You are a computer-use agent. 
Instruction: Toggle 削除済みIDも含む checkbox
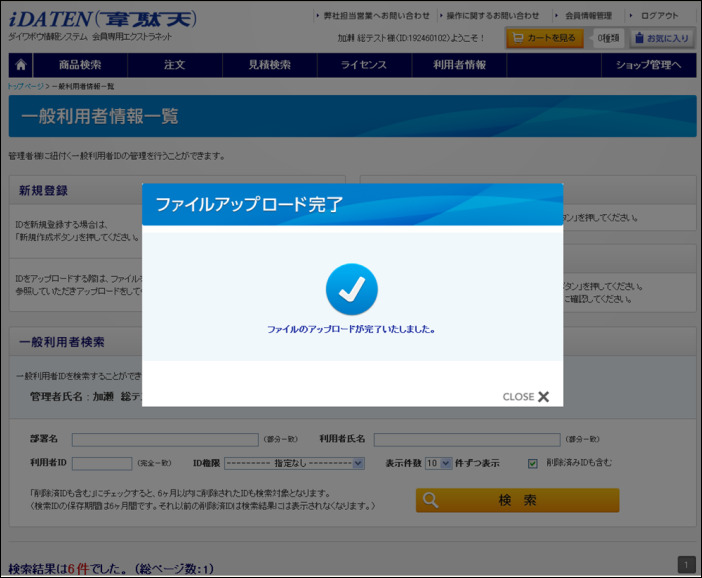click(x=532, y=463)
